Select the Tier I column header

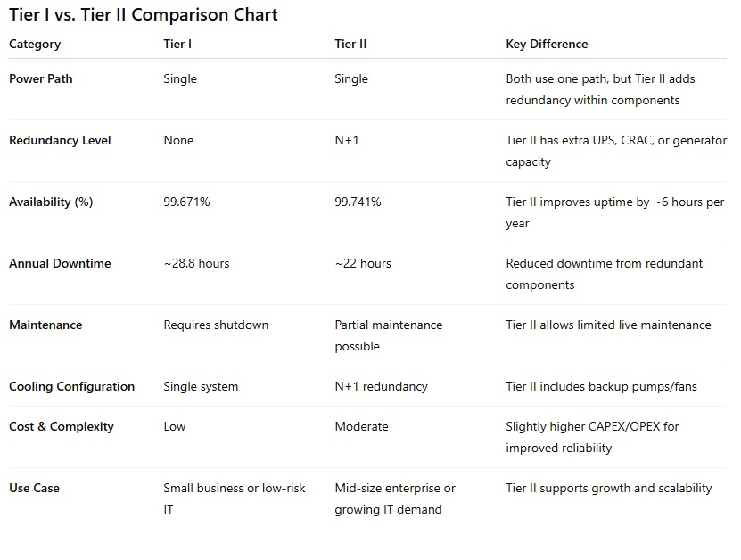tap(178, 44)
